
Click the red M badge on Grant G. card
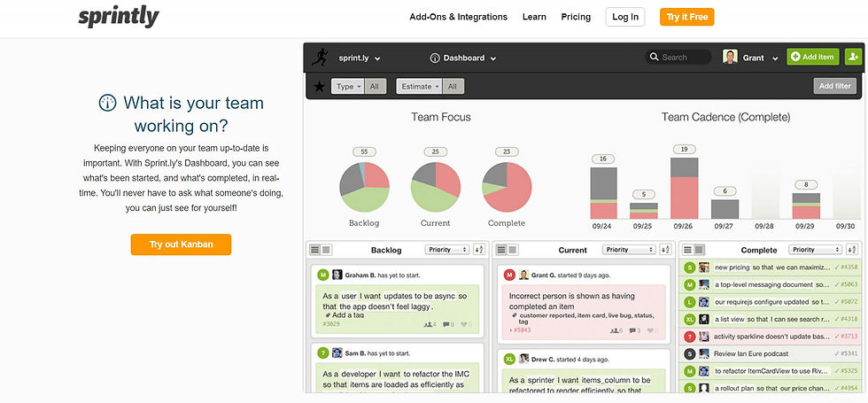coord(509,275)
